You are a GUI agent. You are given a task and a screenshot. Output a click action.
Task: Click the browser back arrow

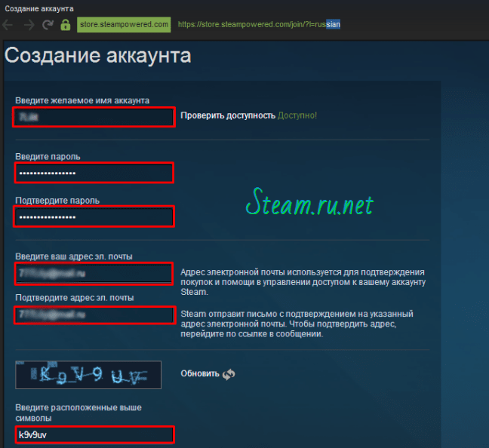[8, 25]
